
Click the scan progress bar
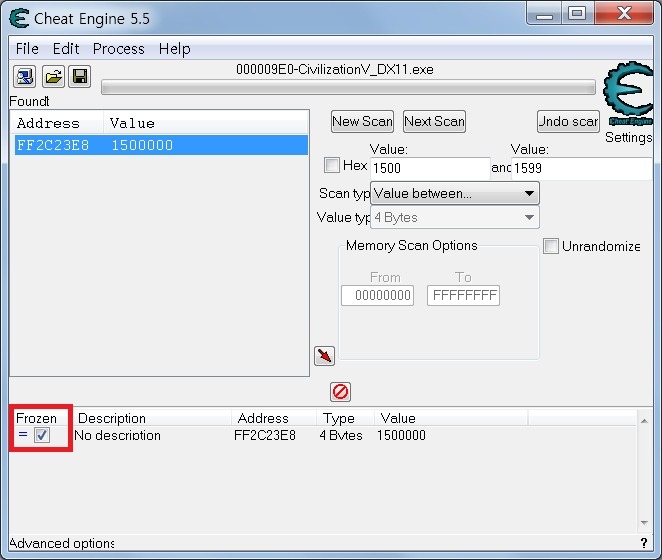(x=348, y=87)
